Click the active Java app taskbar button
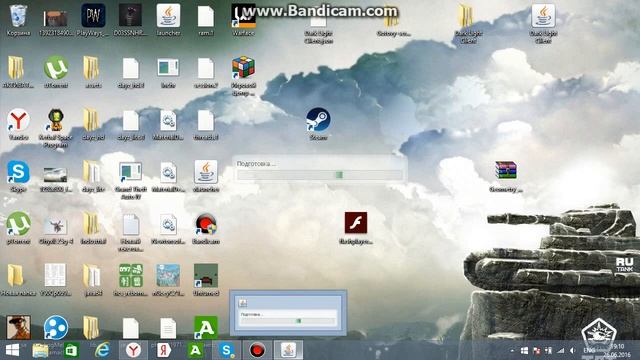This screenshot has width=640, height=360. pos(288,350)
